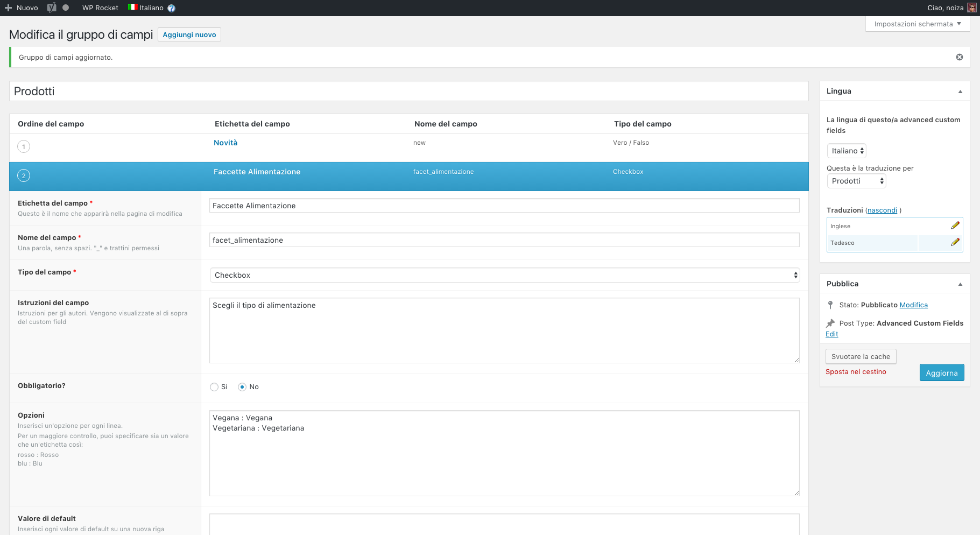Expand Impostazioni schermata options
980x535 pixels.
917,24
